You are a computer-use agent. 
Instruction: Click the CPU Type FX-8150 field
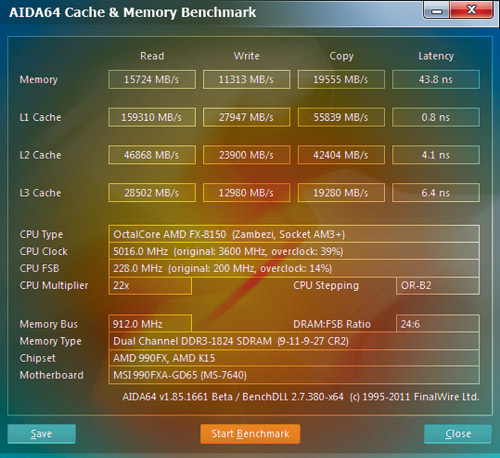click(294, 234)
